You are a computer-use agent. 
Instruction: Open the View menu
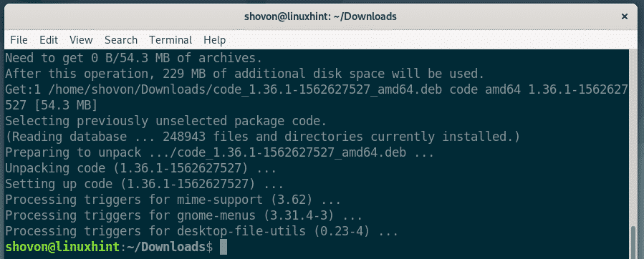(x=81, y=40)
